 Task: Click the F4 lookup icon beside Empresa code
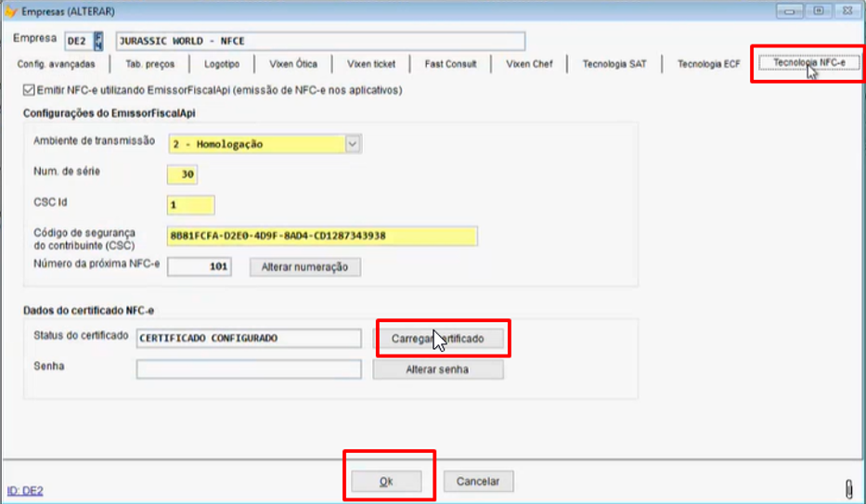[100, 42]
